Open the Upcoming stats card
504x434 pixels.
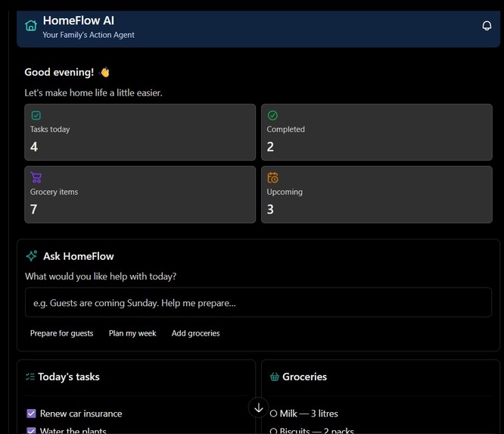(x=377, y=195)
